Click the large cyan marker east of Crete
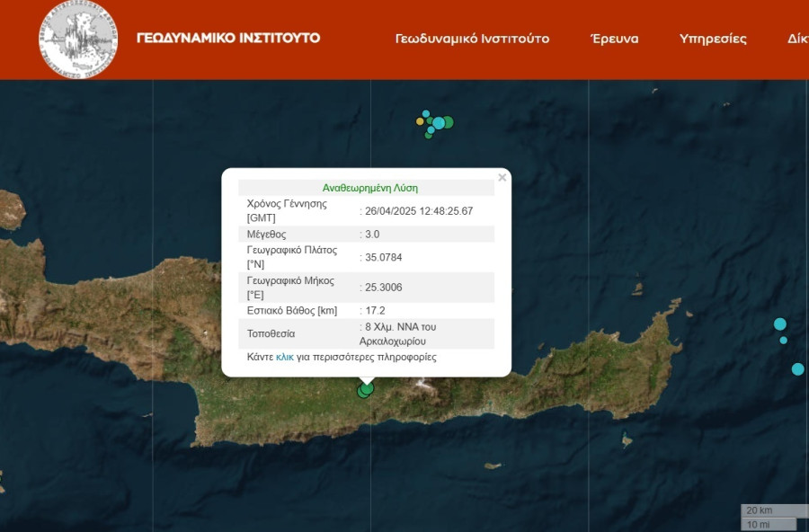Viewport: 809px width, 532px height. tap(779, 324)
